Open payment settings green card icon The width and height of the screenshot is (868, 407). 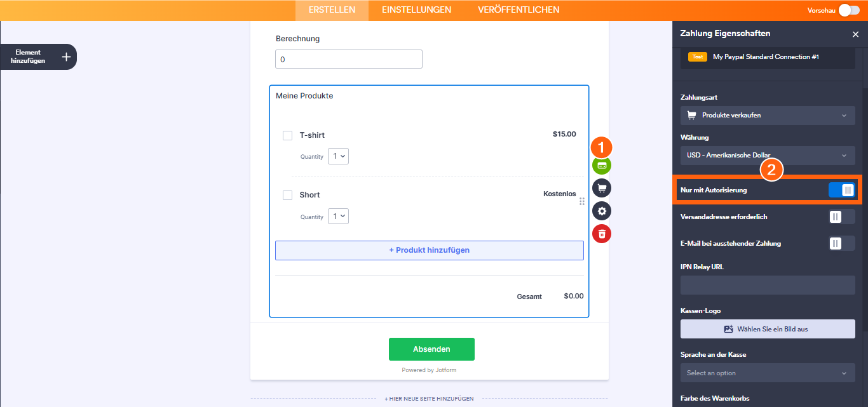[602, 165]
